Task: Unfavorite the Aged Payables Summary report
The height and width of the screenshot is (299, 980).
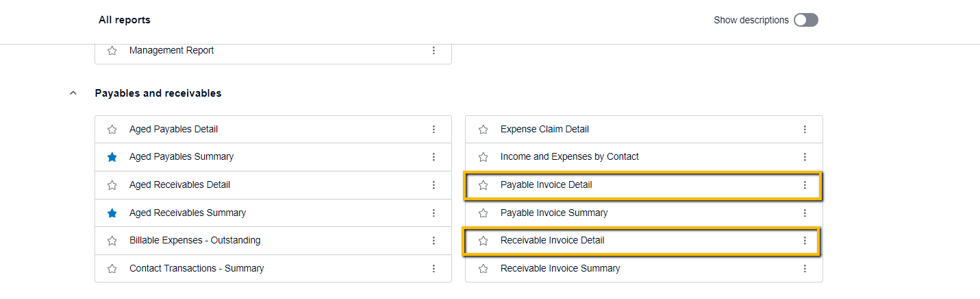Action: pos(112,157)
